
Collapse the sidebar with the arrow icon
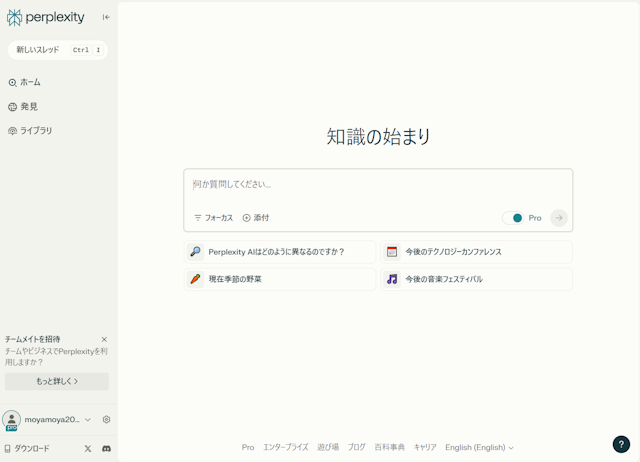click(106, 17)
